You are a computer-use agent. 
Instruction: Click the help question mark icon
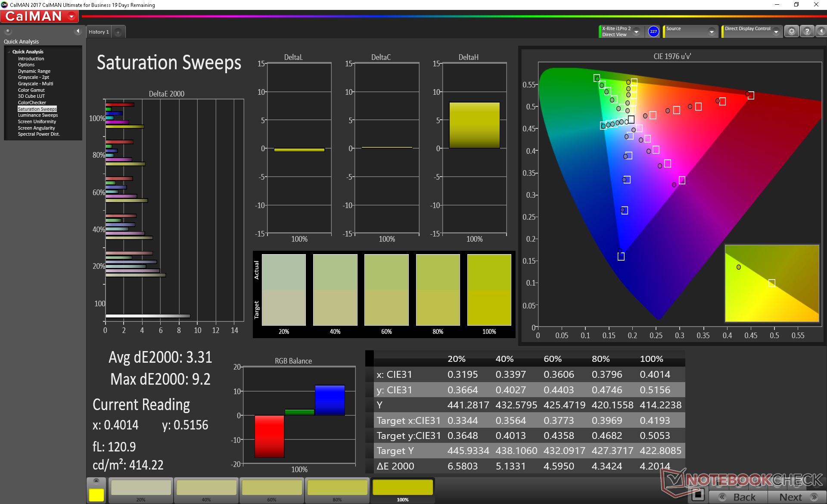807,31
